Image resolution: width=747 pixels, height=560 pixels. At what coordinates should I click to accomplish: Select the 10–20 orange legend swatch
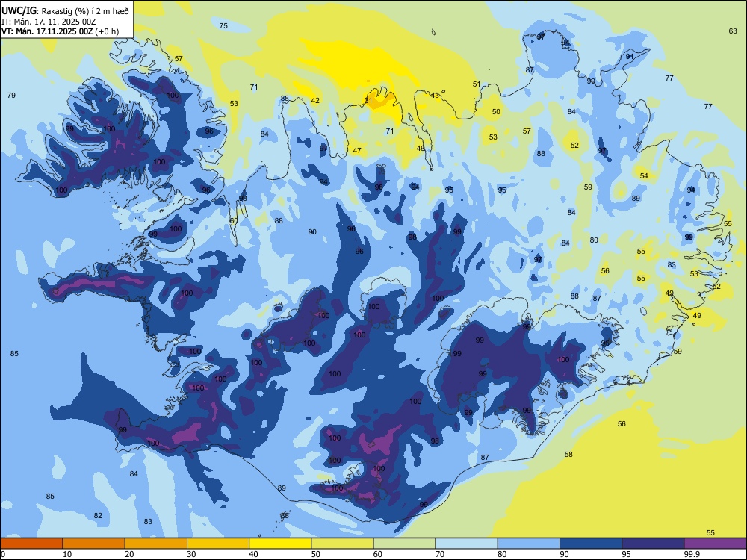coord(94,544)
